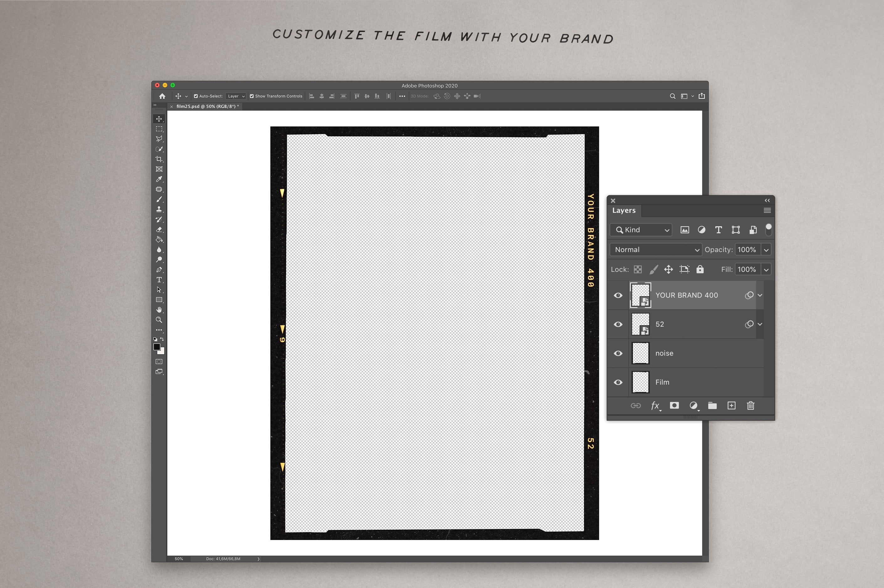
Task: Open the Opacity dropdown
Action: click(766, 249)
